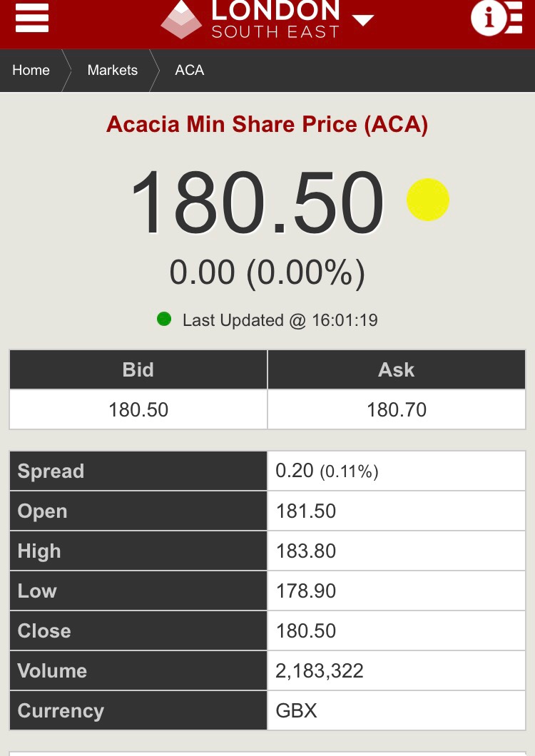Image resolution: width=535 pixels, height=756 pixels.
Task: Click the London South East logo
Action: [250, 19]
